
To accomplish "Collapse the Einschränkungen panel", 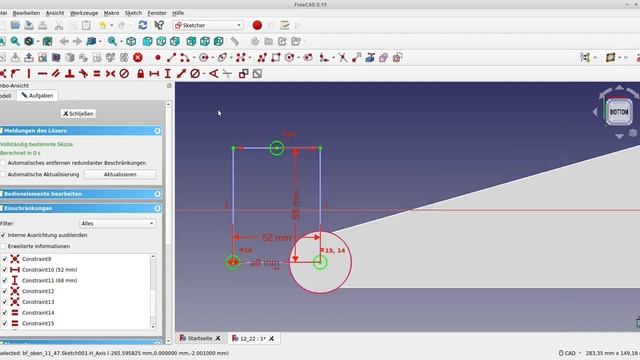I will [157, 208].
